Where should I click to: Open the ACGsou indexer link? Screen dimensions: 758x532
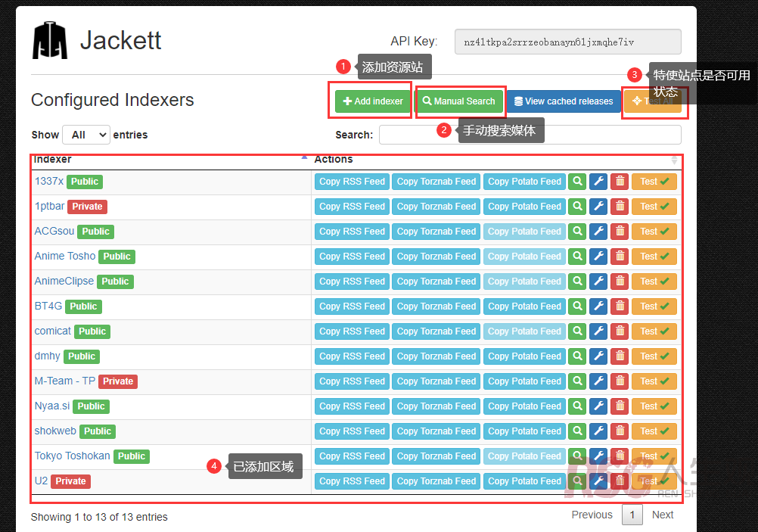(54, 231)
